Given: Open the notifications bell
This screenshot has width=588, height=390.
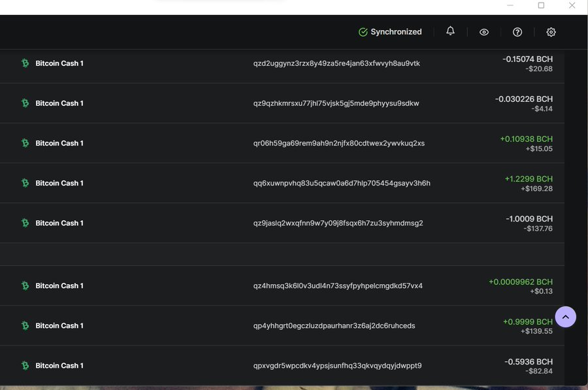Looking at the screenshot, I should [x=450, y=31].
